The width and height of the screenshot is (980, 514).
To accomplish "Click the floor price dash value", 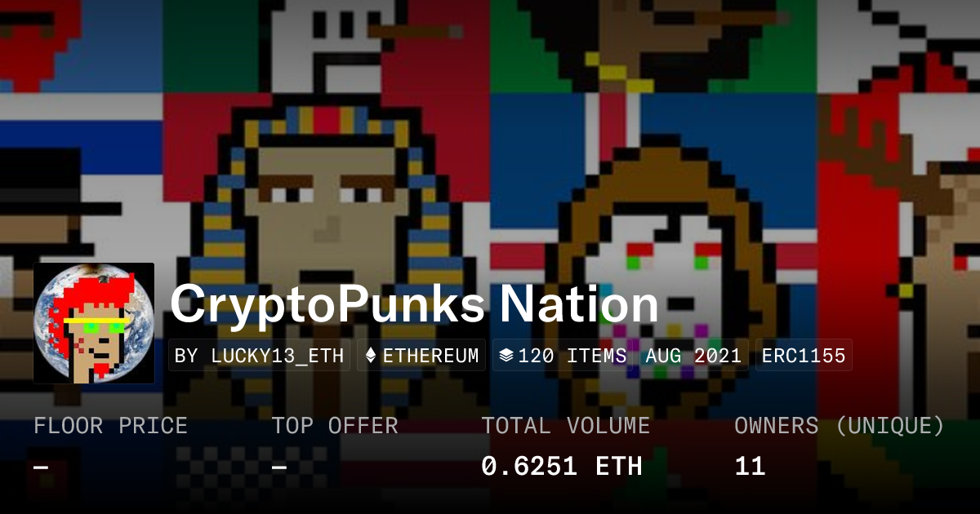I will 41,467.
